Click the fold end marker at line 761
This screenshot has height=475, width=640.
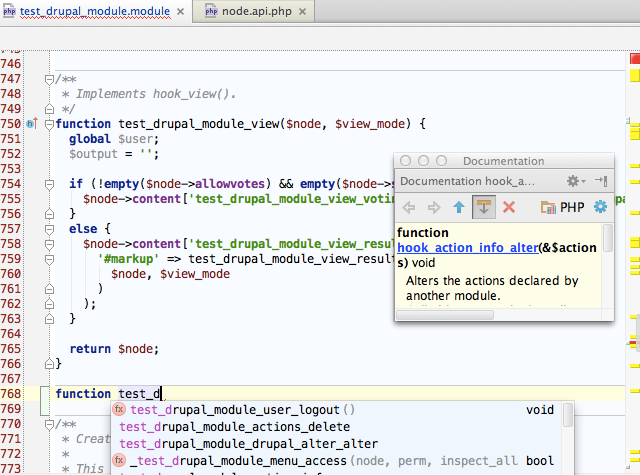[49, 289]
